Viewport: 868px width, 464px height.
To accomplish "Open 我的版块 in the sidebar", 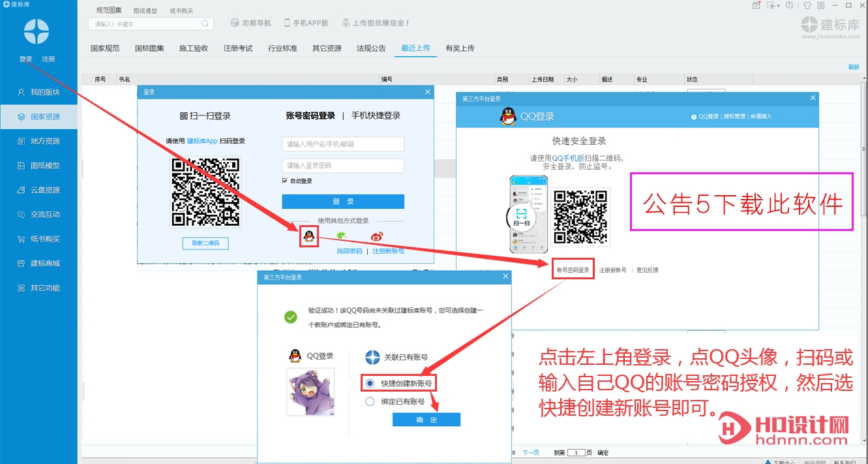I will (x=38, y=92).
